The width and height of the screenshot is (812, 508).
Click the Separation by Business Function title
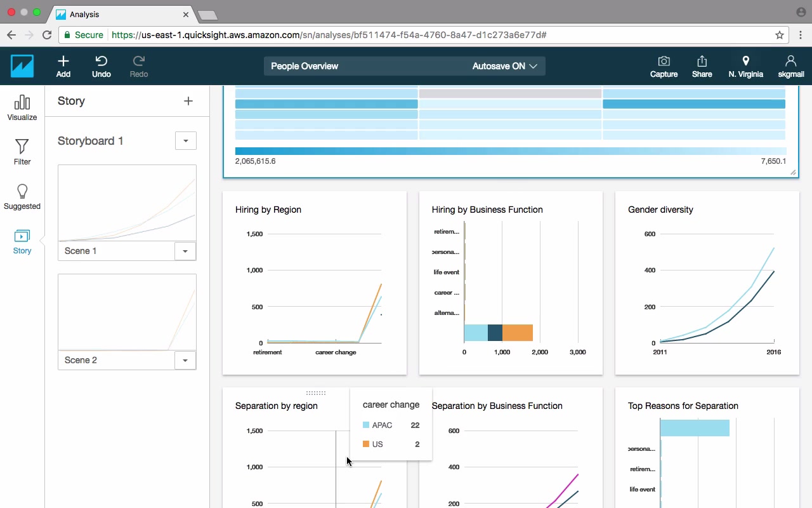click(497, 406)
